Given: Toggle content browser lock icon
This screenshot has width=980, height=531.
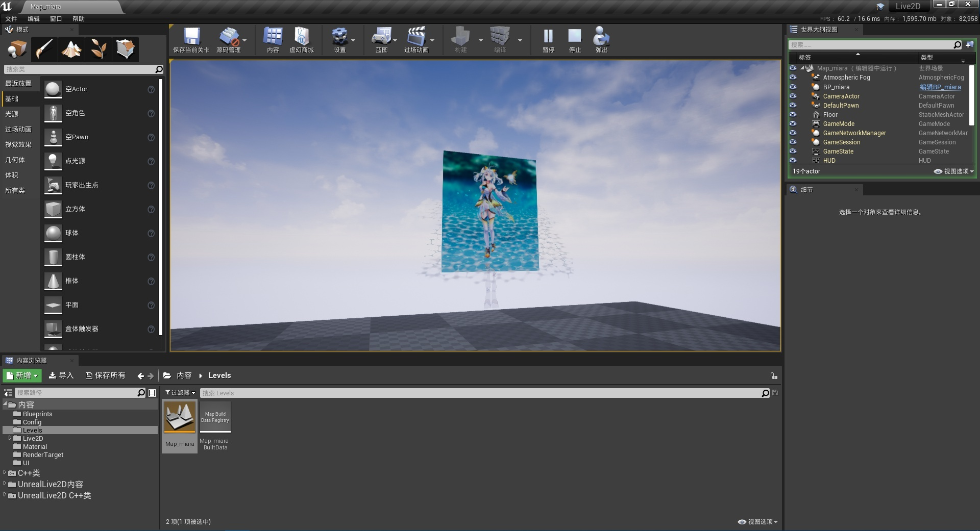Looking at the screenshot, I should 774,376.
